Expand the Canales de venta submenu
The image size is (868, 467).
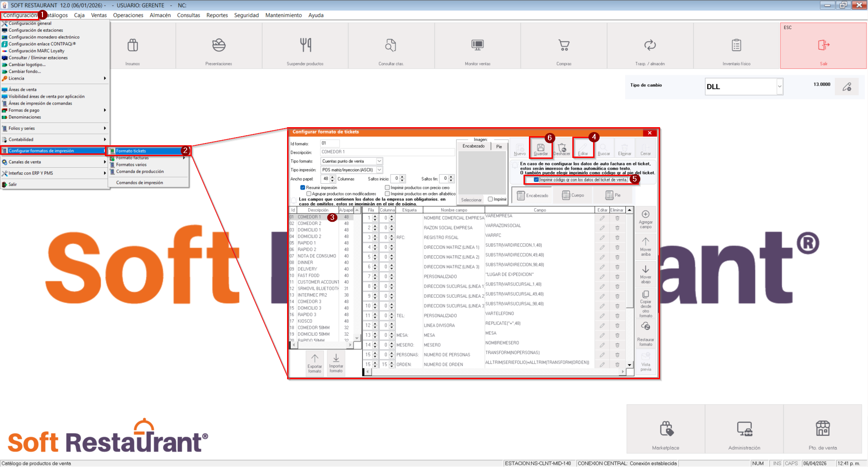click(55, 162)
